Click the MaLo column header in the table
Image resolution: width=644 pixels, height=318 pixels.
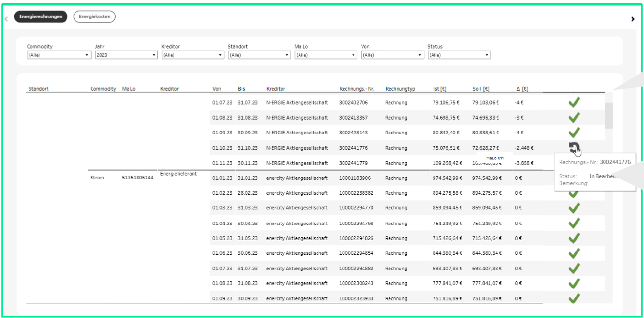129,89
